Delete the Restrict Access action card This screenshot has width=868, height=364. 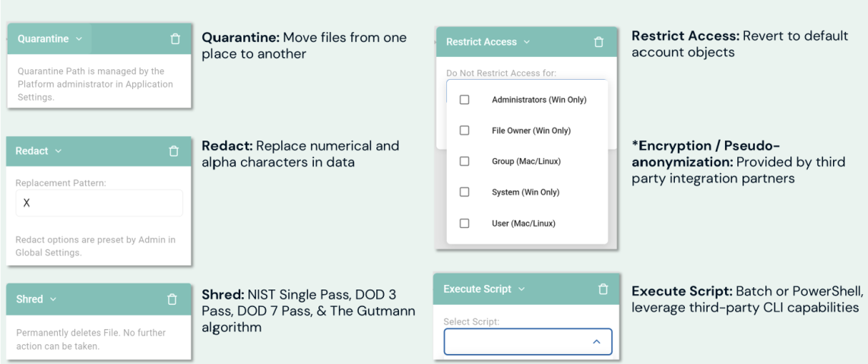(598, 42)
